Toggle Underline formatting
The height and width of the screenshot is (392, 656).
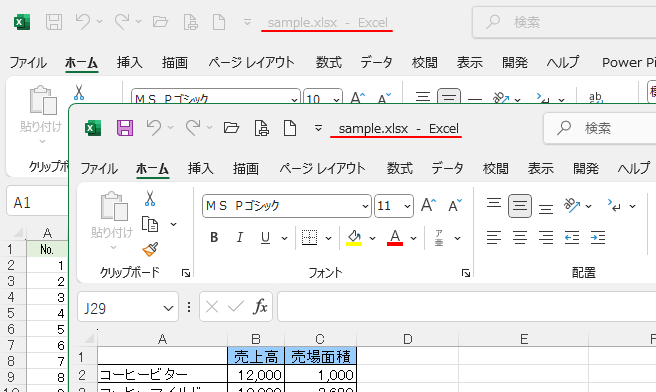(265, 238)
